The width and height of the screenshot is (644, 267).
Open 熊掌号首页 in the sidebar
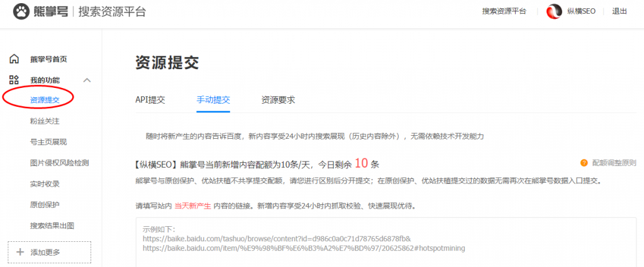[48, 60]
